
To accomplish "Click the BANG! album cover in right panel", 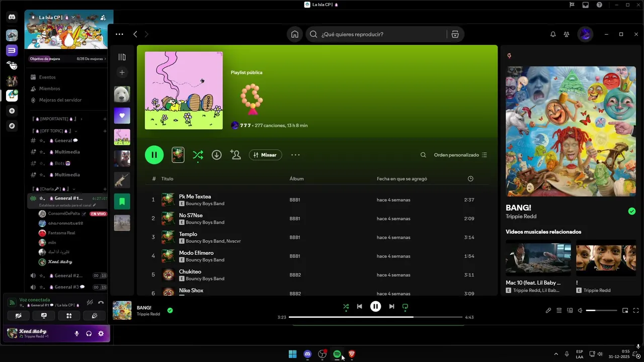I will (571, 131).
